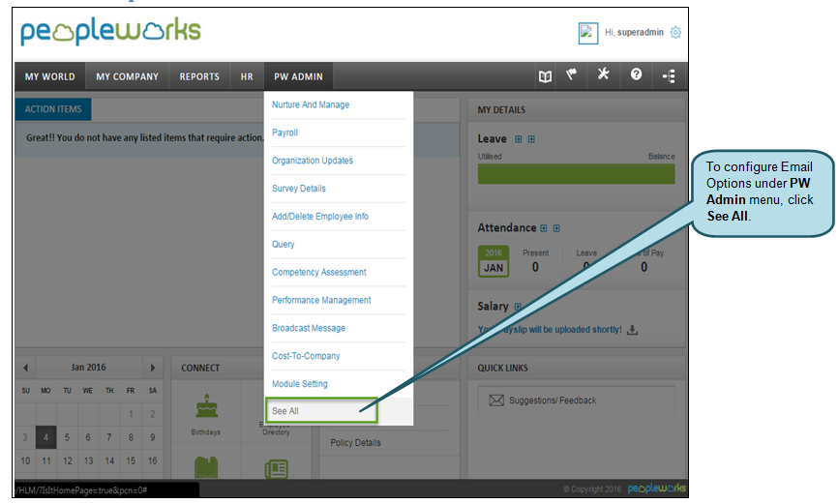Open Competency Assessment entry
This screenshot has width=838, height=504.
coord(319,272)
